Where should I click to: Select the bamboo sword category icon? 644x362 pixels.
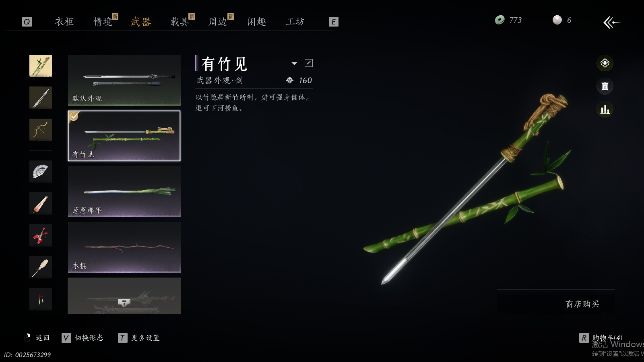tap(41, 66)
